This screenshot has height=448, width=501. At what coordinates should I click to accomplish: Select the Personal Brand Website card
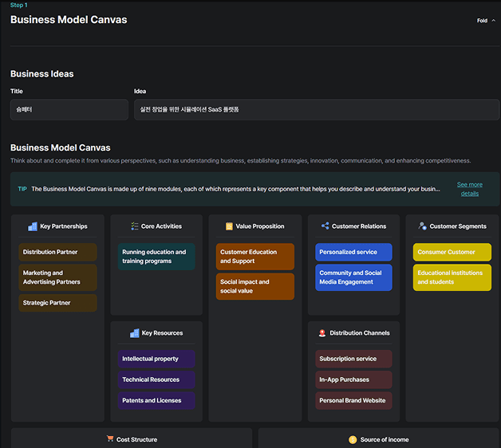point(353,401)
